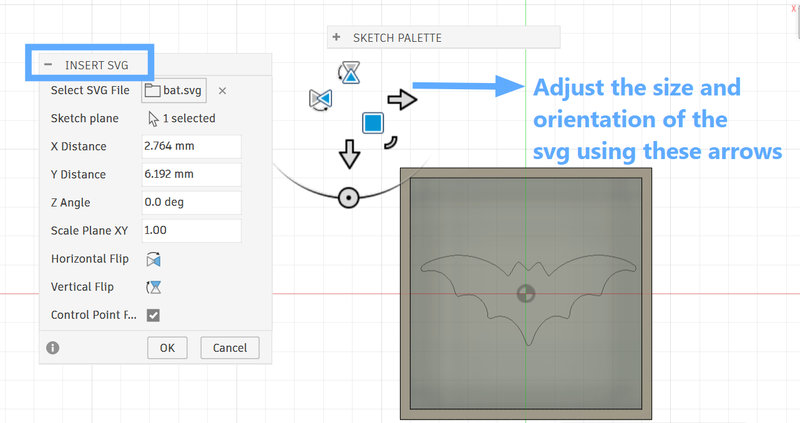This screenshot has height=423, width=800.
Task: Edit the Scale Plane XY field
Action: coord(191,230)
